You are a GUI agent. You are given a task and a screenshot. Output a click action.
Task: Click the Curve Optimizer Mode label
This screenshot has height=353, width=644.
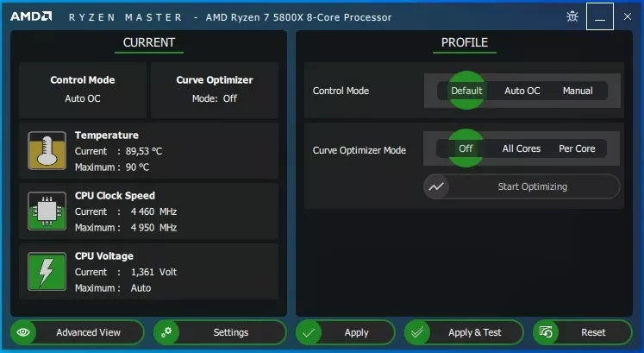[360, 150]
